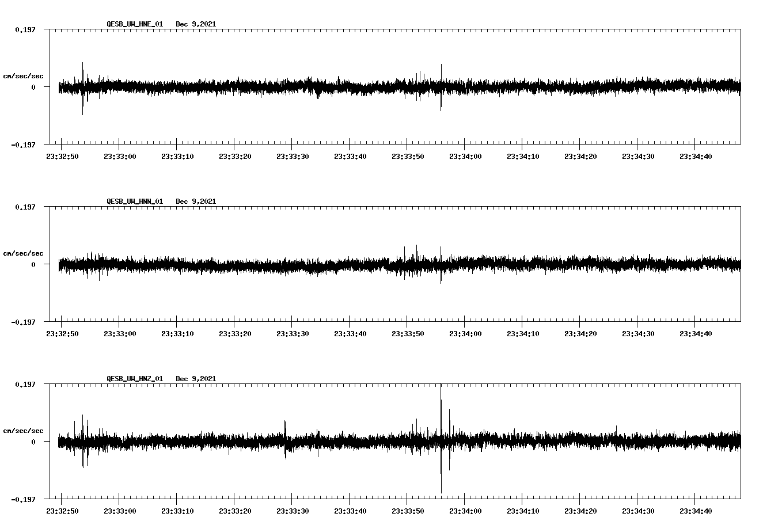Image resolution: width=782 pixels, height=532 pixels.
Task: Click the QESB_UW_HNN_01 channel title
Action: [x=135, y=202]
